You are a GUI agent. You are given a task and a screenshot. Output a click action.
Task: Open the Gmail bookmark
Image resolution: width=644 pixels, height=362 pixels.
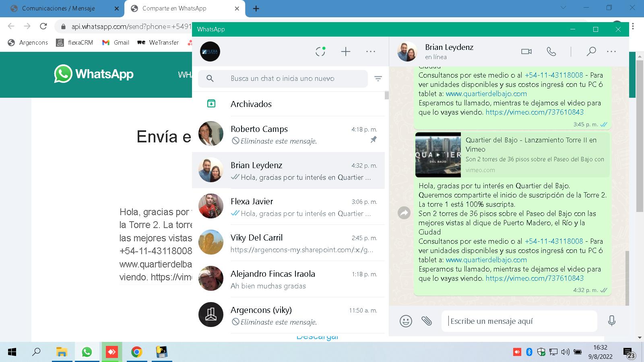[x=116, y=43]
